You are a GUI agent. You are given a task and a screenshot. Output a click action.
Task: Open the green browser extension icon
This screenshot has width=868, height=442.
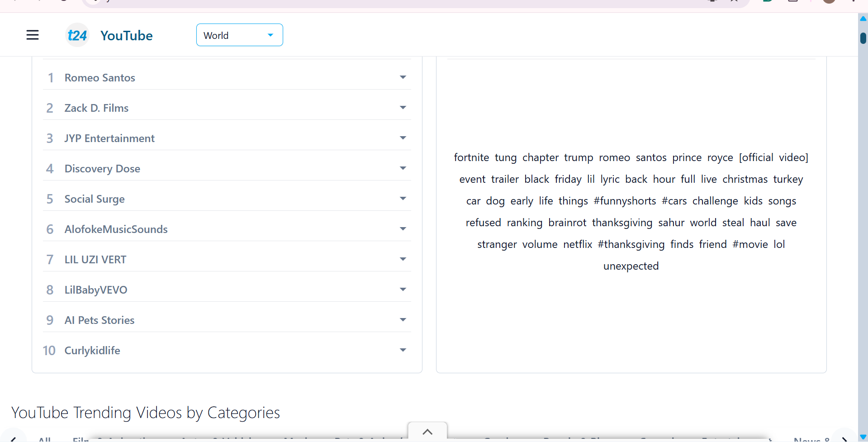pyautogui.click(x=768, y=2)
